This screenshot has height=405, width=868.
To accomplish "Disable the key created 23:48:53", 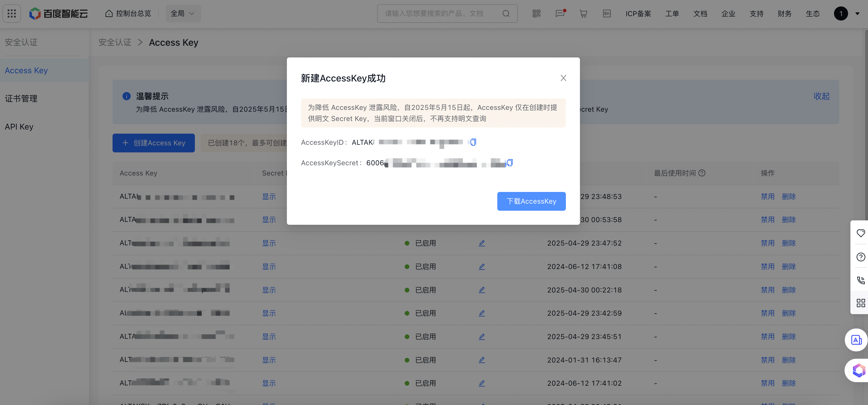I will tap(767, 196).
